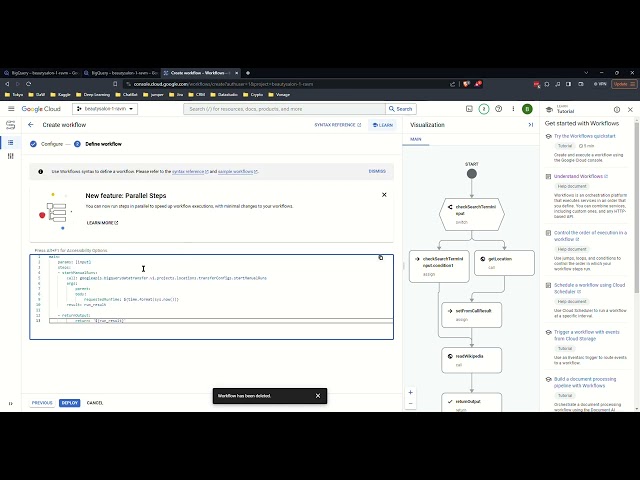Viewport: 640px width, 480px height.
Task: Click the Workflows product icon in sidebar
Action: click(11, 125)
